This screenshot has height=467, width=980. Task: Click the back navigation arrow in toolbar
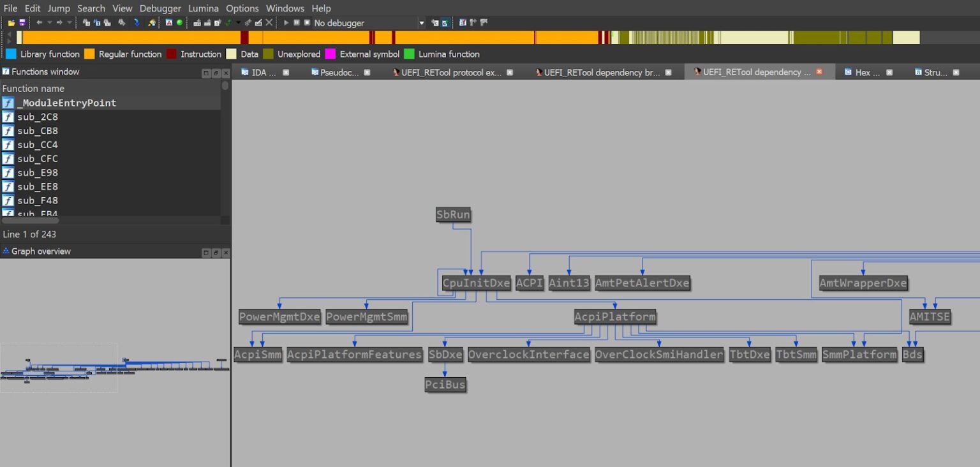[39, 23]
